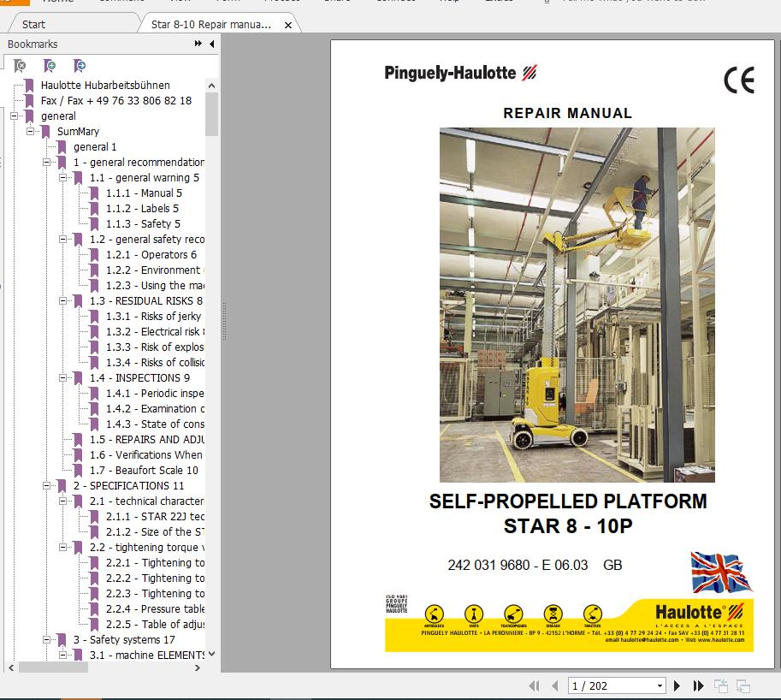Open the page number dropdown
Screen dimensions: 781x700
660,685
